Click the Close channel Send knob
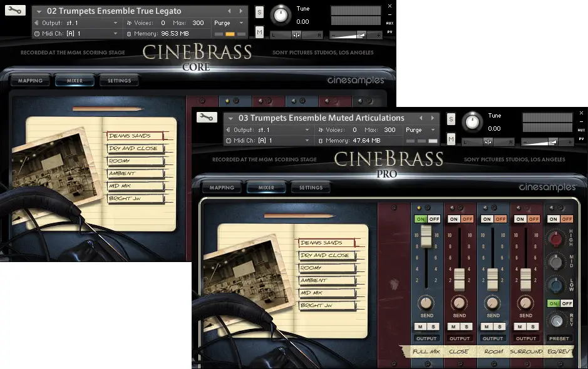 click(459, 303)
